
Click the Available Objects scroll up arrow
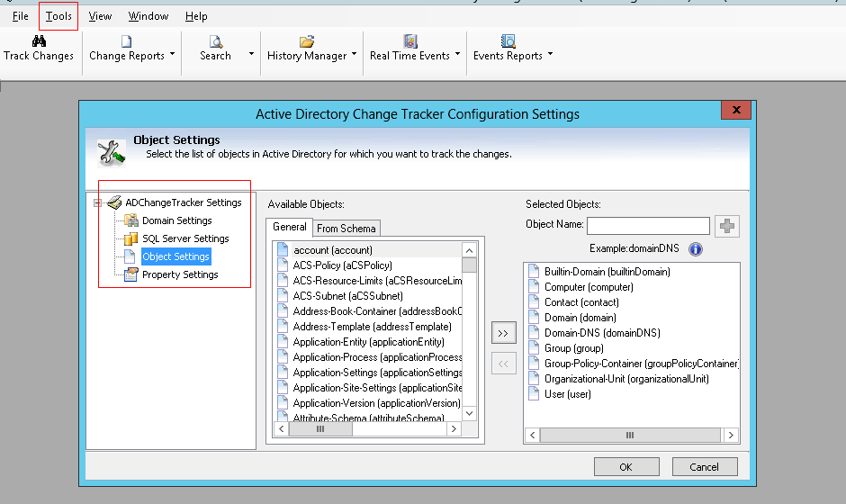tap(470, 250)
